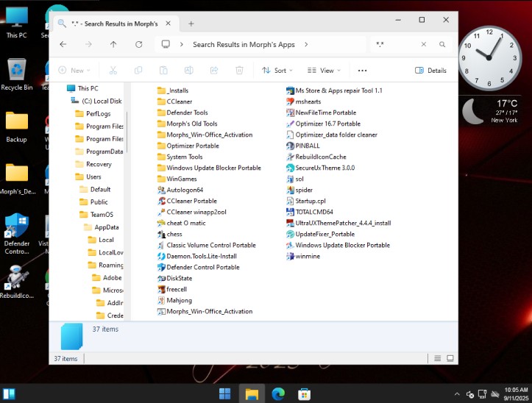This screenshot has width=532, height=403.
Task: Open Defender Control desktop shortcut
Action: (17, 234)
